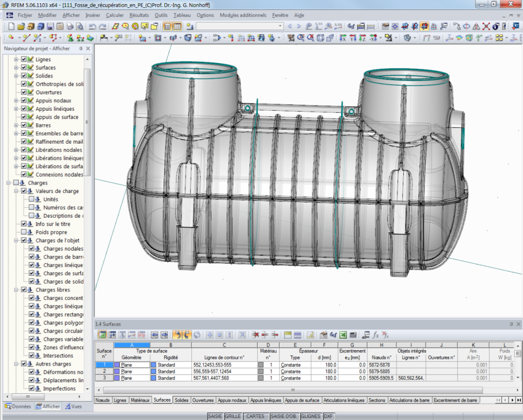This screenshot has height=420, width=523.
Task: Click the delete row red X icon
Action: 256,335
